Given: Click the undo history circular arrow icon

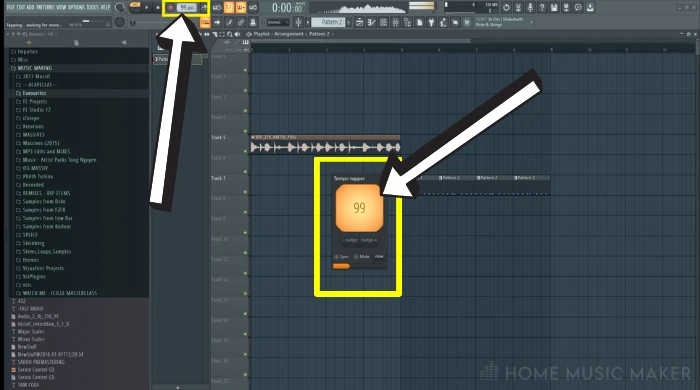Looking at the screenshot, I should (x=506, y=8).
